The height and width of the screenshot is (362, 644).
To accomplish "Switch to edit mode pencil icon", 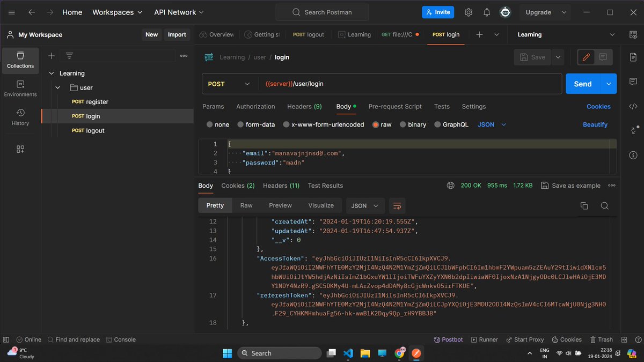I will [x=586, y=57].
